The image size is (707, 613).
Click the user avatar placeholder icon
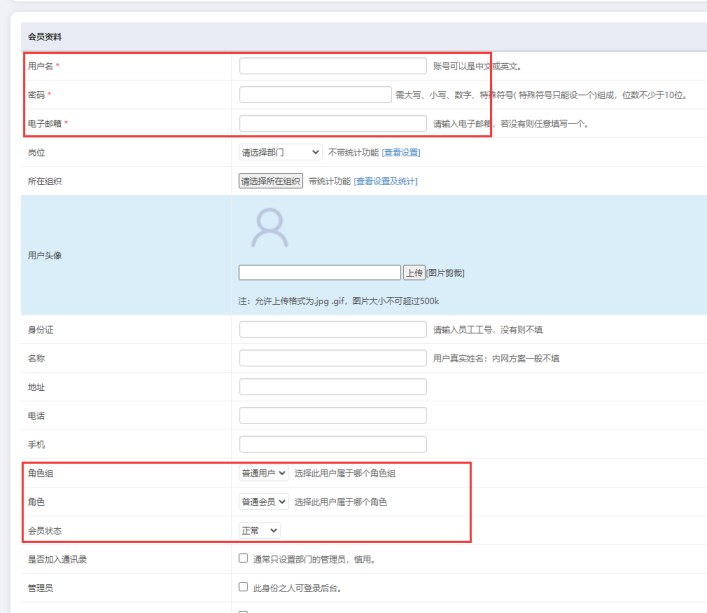[x=269, y=229]
